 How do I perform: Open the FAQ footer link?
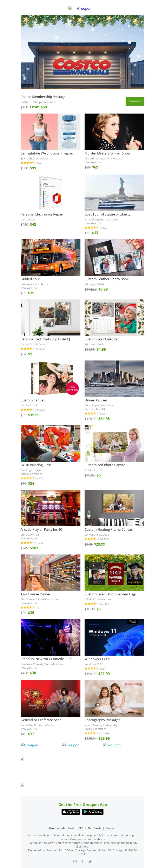pyautogui.click(x=81, y=828)
